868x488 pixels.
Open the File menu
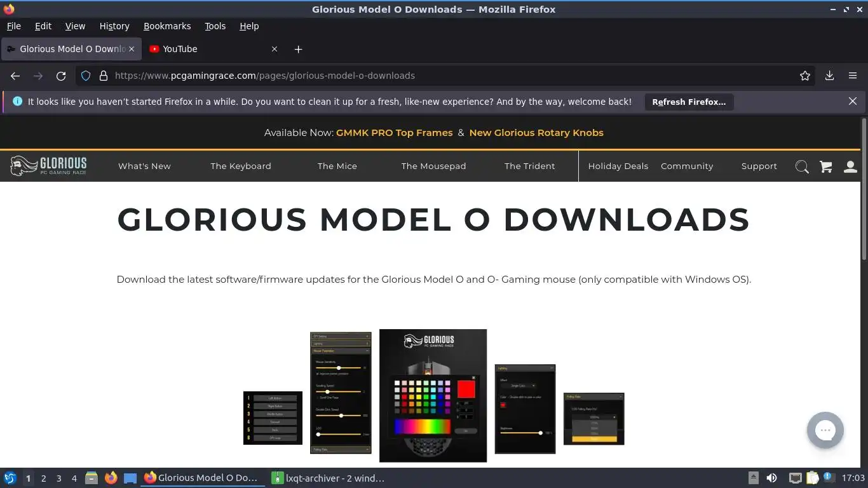pyautogui.click(x=13, y=26)
